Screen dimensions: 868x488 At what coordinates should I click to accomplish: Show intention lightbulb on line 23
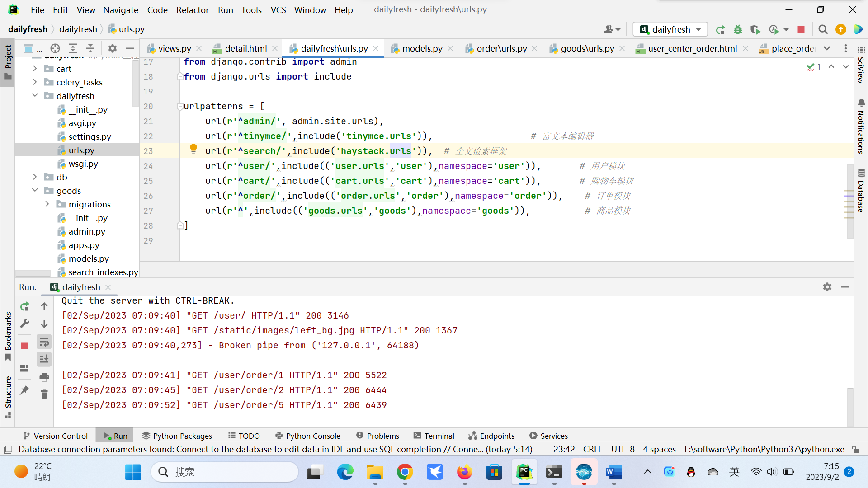click(193, 149)
